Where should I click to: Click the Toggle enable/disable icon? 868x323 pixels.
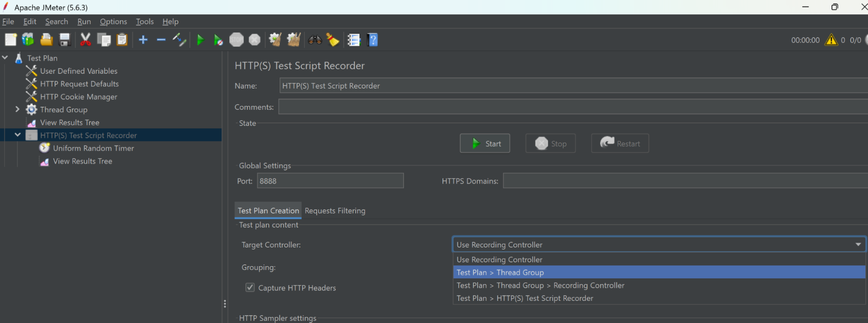click(x=179, y=40)
